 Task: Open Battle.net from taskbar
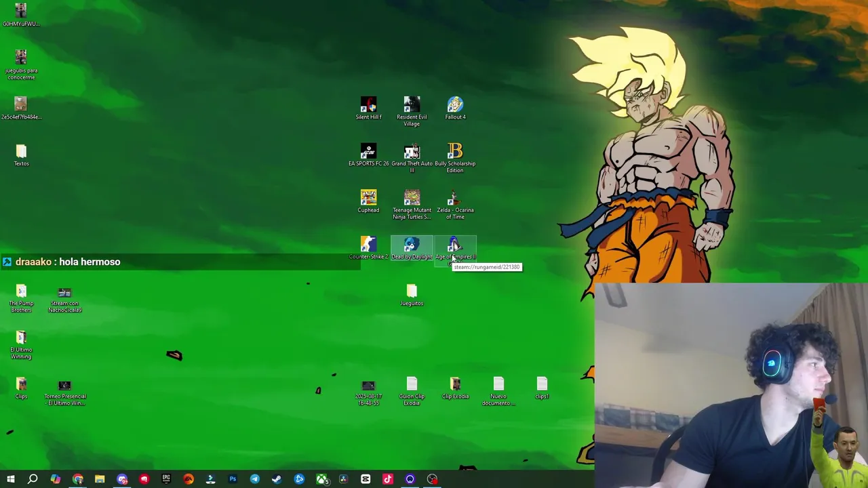(x=299, y=479)
